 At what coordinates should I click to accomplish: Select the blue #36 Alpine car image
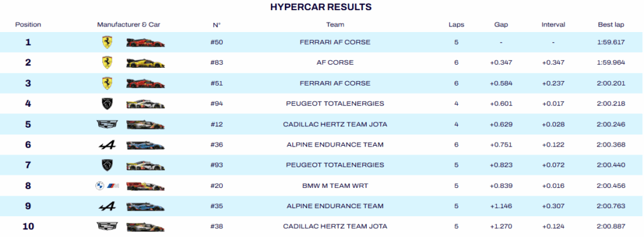point(145,145)
